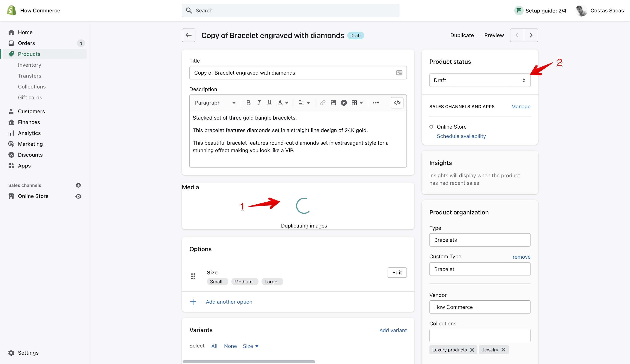Toggle underline formatting
The height and width of the screenshot is (364, 630).
pyautogui.click(x=269, y=103)
